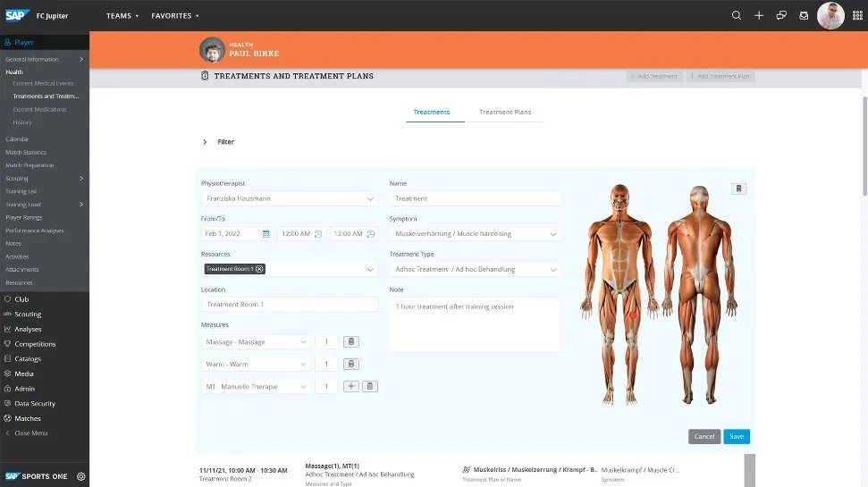This screenshot has width=868, height=487.
Task: Open the calendar date picker for Feb 1, 2022
Action: [266, 234]
